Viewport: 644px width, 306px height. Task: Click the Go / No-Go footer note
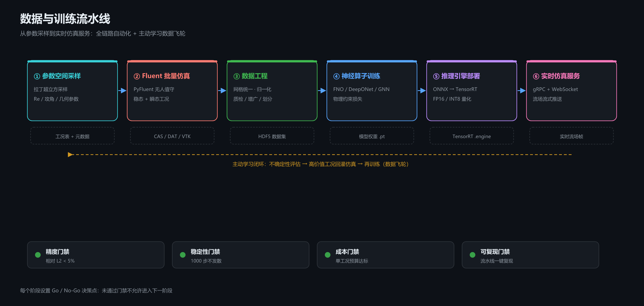pyautogui.click(x=96, y=290)
